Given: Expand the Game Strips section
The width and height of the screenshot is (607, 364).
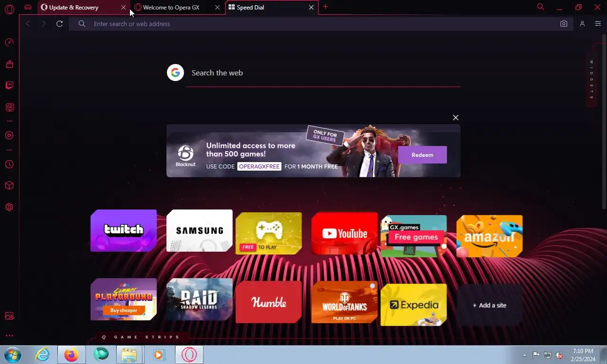Looking at the screenshot, I should (x=142, y=337).
